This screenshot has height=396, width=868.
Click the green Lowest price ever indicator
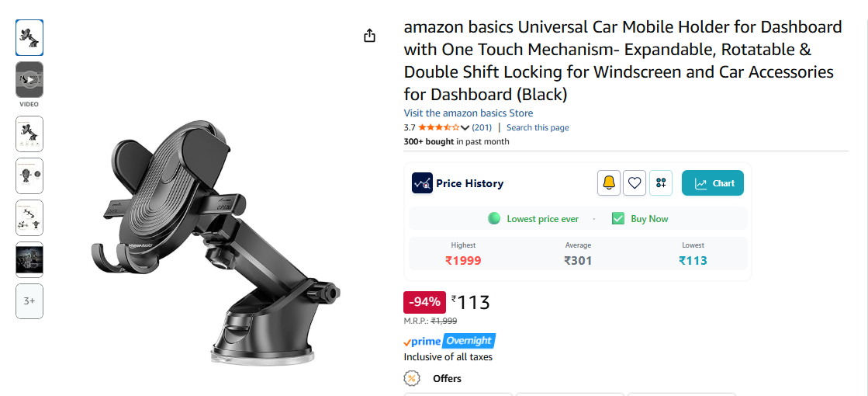click(x=494, y=219)
